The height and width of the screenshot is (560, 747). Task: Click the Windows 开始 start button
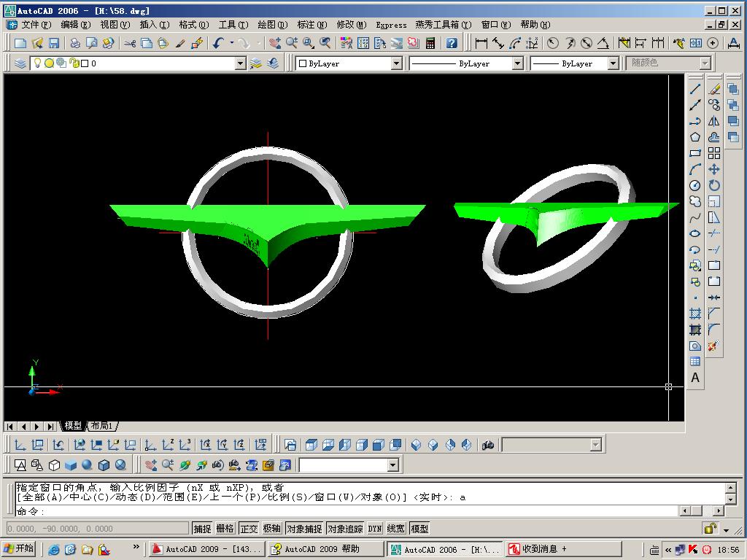18,548
